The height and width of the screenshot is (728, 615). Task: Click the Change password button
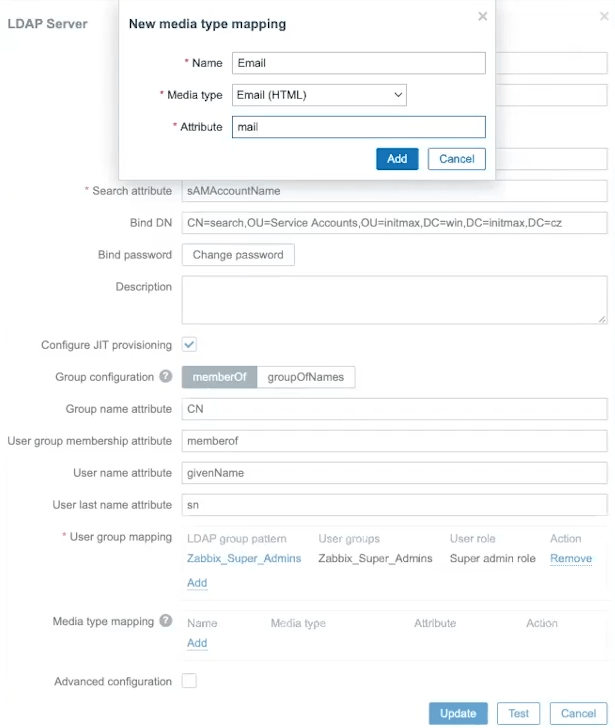[x=238, y=255]
